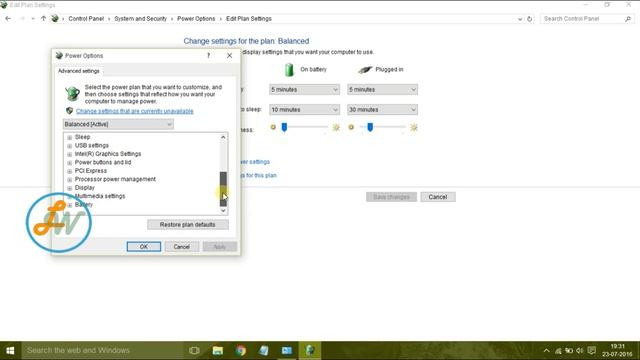Expand Intel(R) Graphics Settings node

click(x=69, y=154)
